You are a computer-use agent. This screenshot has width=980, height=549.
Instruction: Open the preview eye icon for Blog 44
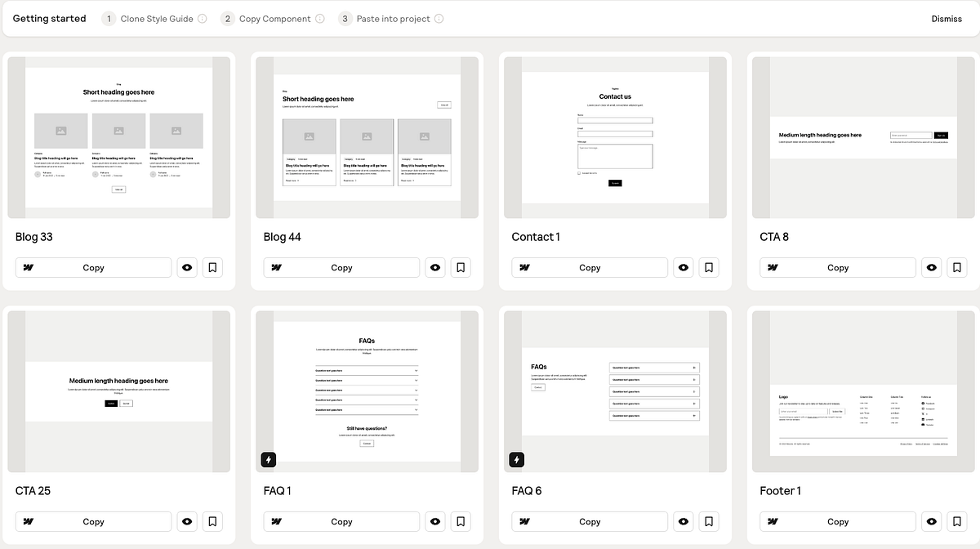[435, 267]
